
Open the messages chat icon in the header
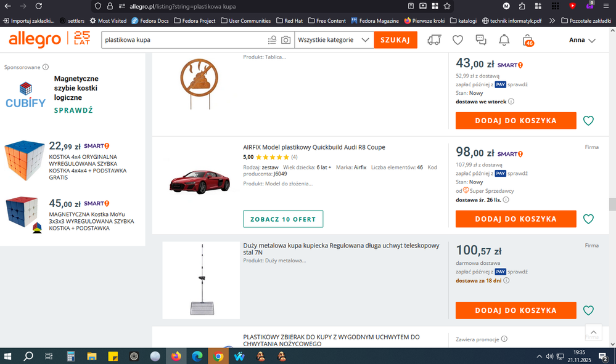[481, 40]
